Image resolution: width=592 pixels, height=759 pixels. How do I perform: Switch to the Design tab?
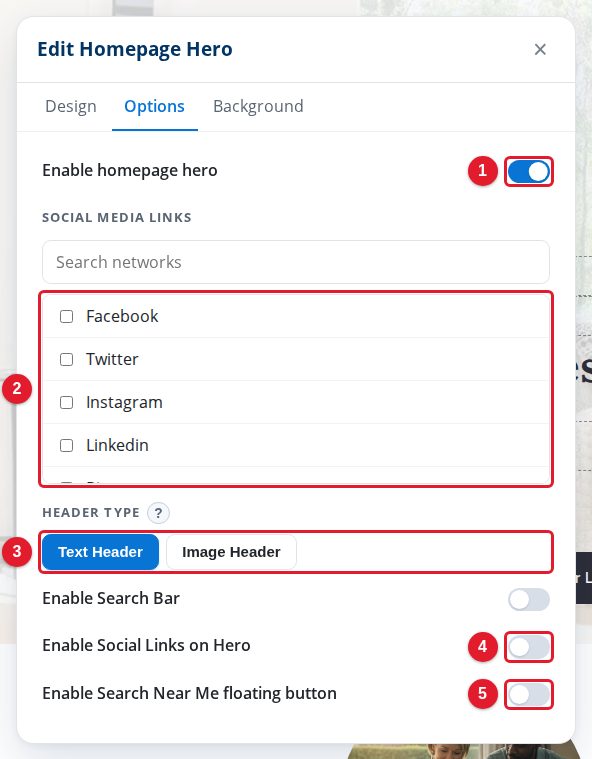71,106
